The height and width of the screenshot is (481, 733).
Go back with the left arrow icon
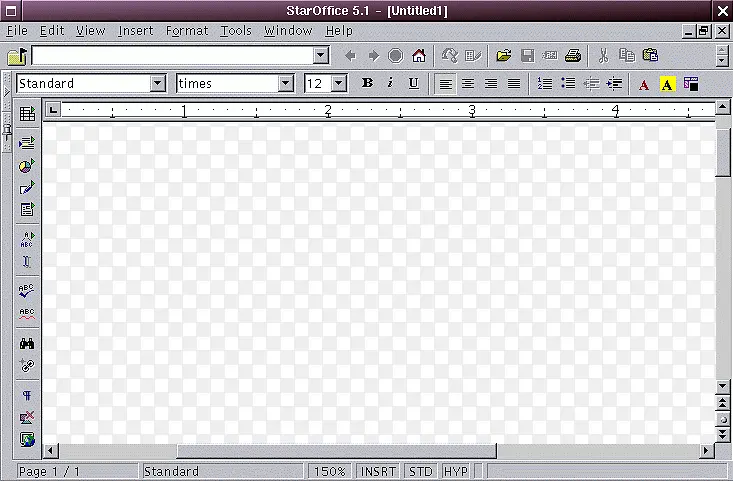point(350,56)
